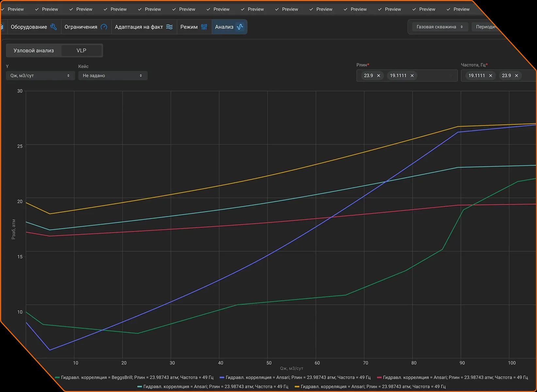Switch to the Режим tab
The height and width of the screenshot is (392, 537).
pos(194,27)
